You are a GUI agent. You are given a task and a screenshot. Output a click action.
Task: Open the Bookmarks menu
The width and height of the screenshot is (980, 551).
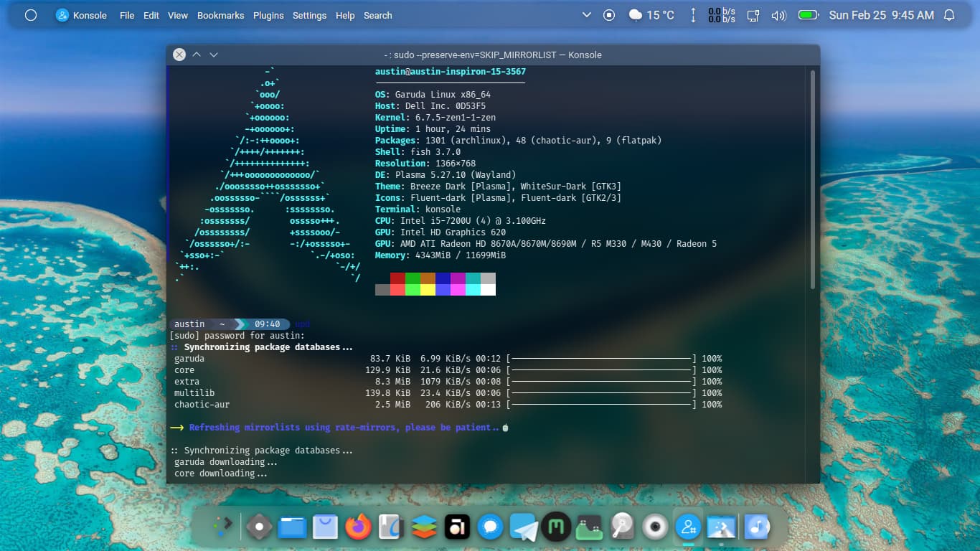[x=220, y=15]
